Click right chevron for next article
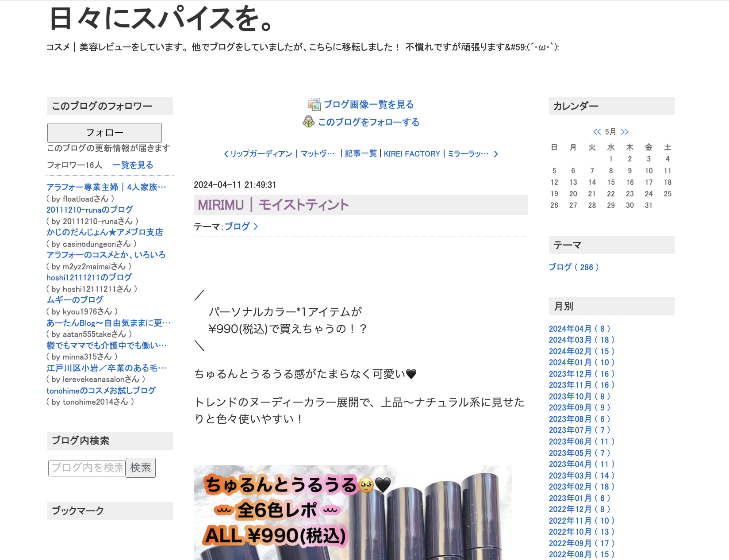This screenshot has width=729, height=560. 496,154
